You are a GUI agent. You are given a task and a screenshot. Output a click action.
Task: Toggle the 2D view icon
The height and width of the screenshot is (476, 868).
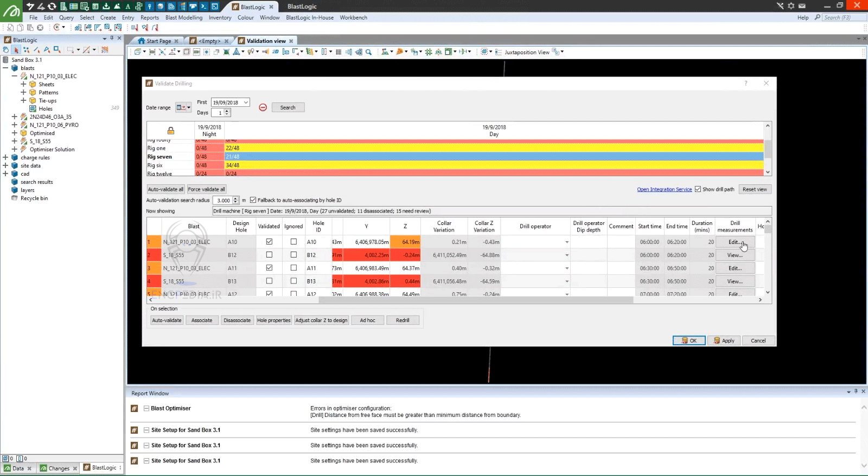275,52
